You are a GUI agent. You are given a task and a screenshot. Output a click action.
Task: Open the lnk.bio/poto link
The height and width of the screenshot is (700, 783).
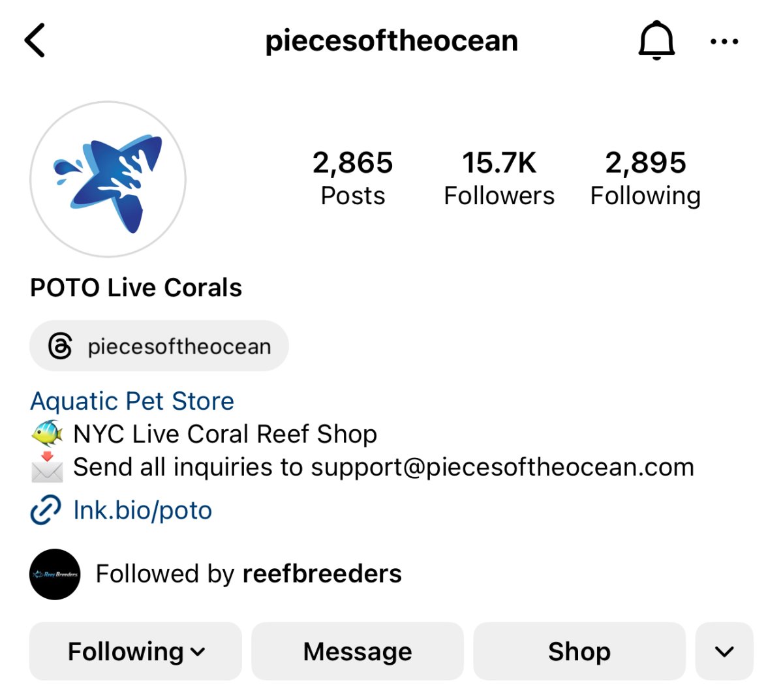(x=143, y=510)
